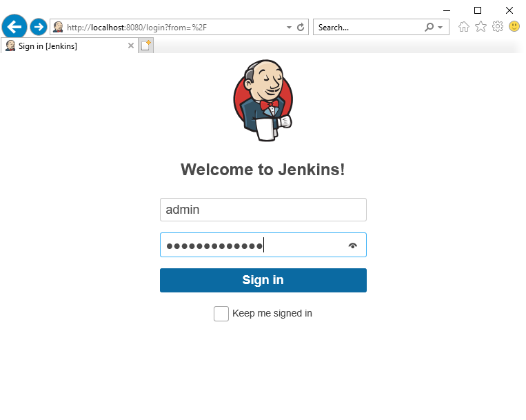Image resolution: width=526 pixels, height=420 pixels.
Task: Expand the search provider dropdown arrow
Action: (x=440, y=28)
